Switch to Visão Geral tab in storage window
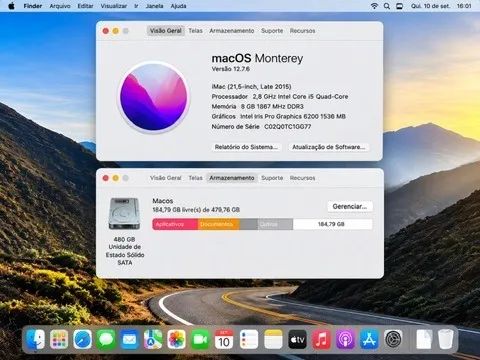 (166, 178)
